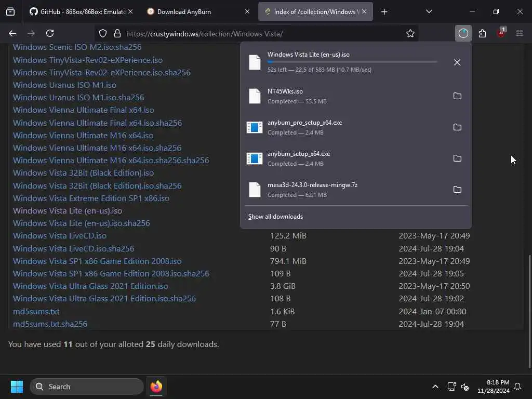Open Vista SP1 Game Edition 2008.iso.sha256 link
Viewport: 532px width, 399px height.
pos(111,274)
